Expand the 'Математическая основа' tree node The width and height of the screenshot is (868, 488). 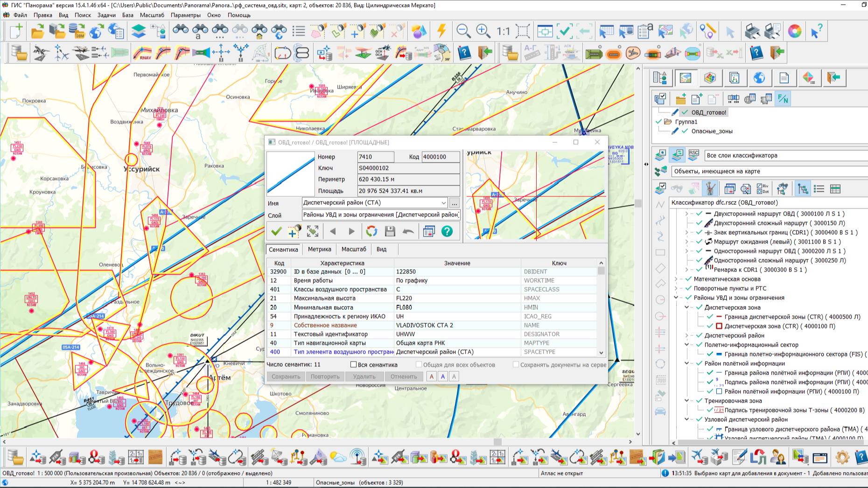click(x=676, y=279)
